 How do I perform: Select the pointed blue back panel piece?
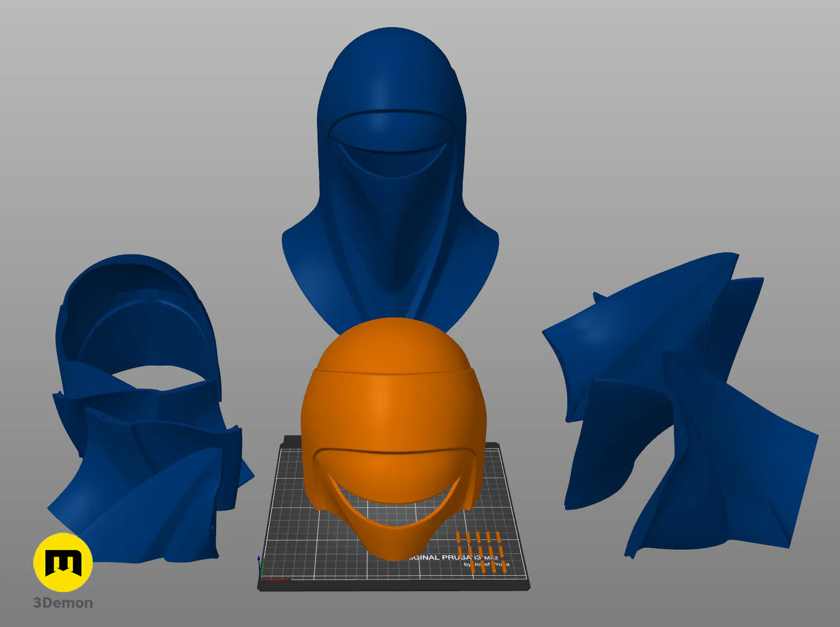646,331
